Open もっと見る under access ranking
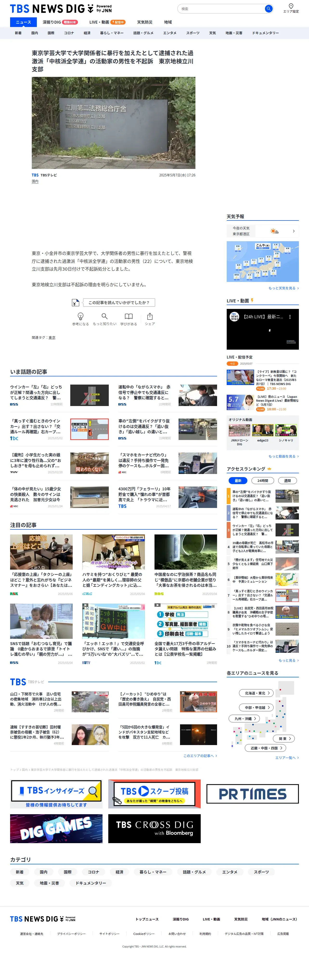 pyautogui.click(x=289, y=660)
